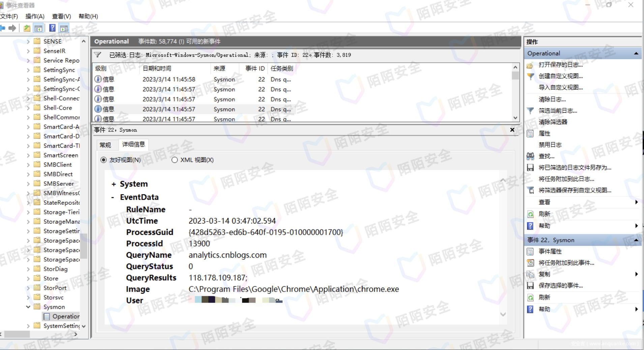The image size is (644, 350).
Task: Expand the System node in details
Action: click(114, 184)
